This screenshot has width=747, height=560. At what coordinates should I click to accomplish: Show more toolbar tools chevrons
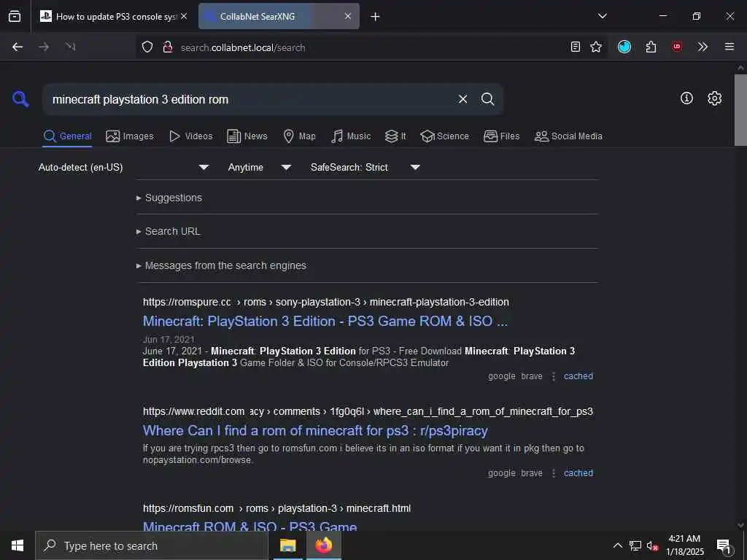click(x=703, y=47)
